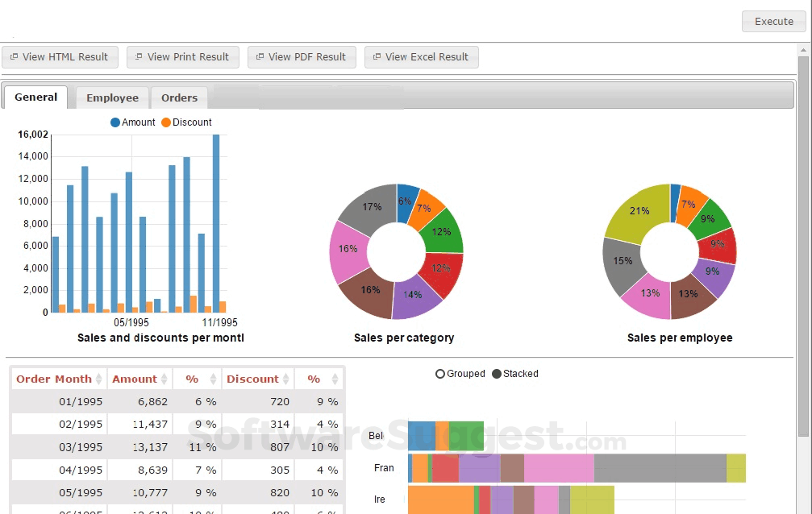Click the popup icon on View Print Result
Screen dimensions: 812x514
coord(137,56)
